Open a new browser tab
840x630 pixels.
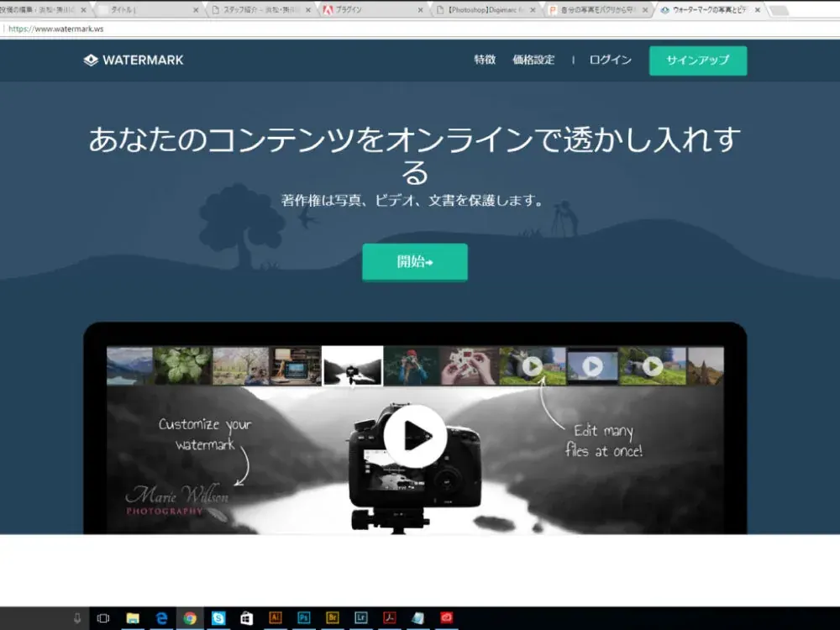pyautogui.click(x=779, y=10)
